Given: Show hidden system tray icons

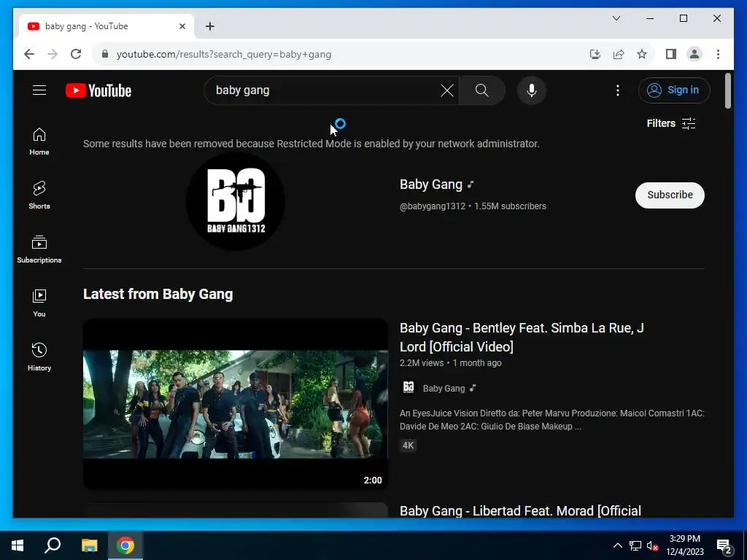Looking at the screenshot, I should point(617,545).
